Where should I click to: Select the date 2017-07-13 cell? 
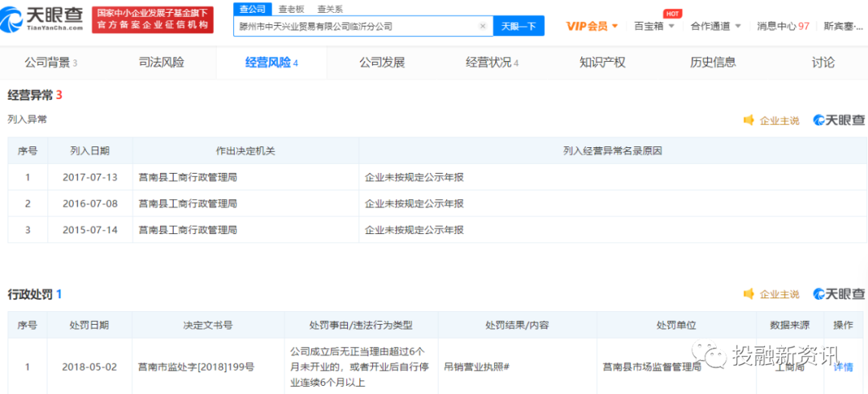coord(90,178)
